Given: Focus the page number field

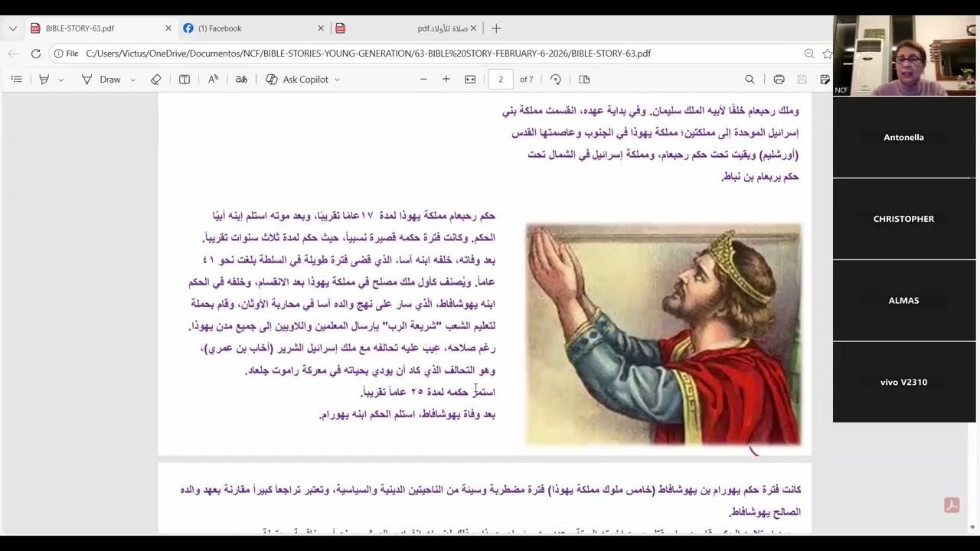Looking at the screenshot, I should (x=501, y=80).
